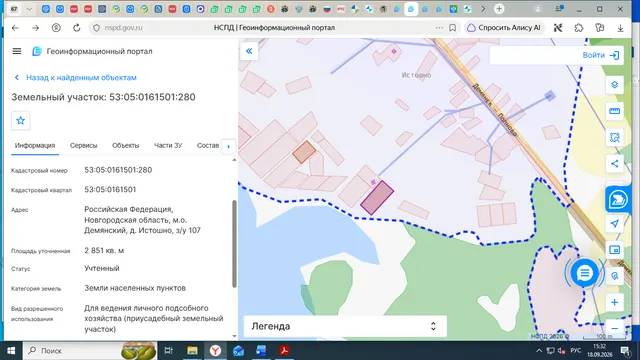
Task: Click the cadastral number value 53:05:0161501:280
Action: pos(118,170)
